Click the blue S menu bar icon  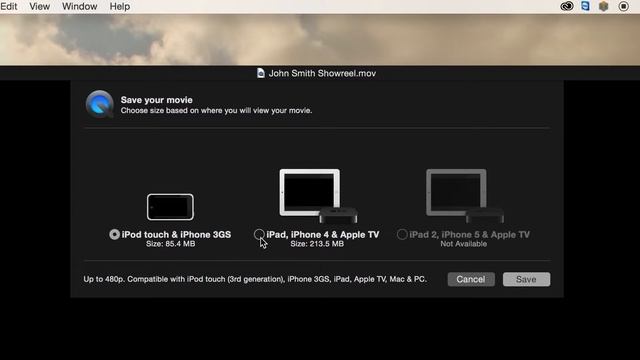(585, 6)
